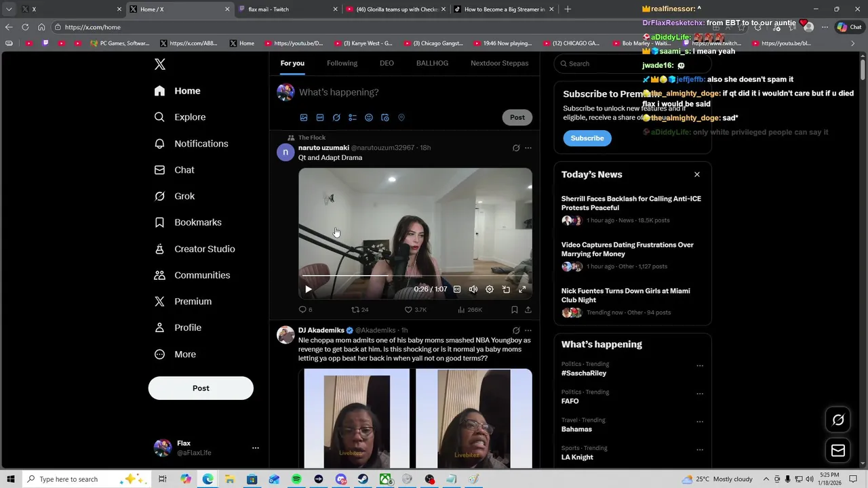Open Explore from the sidebar

[180, 117]
